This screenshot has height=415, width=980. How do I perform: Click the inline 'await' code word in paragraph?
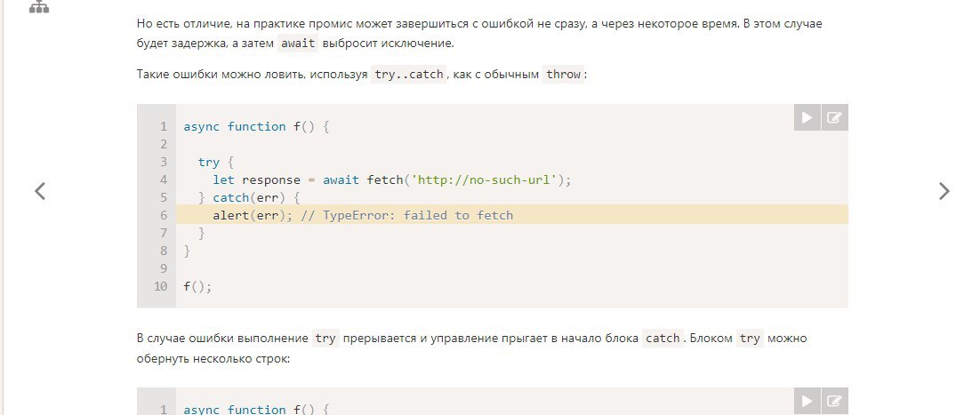[299, 44]
